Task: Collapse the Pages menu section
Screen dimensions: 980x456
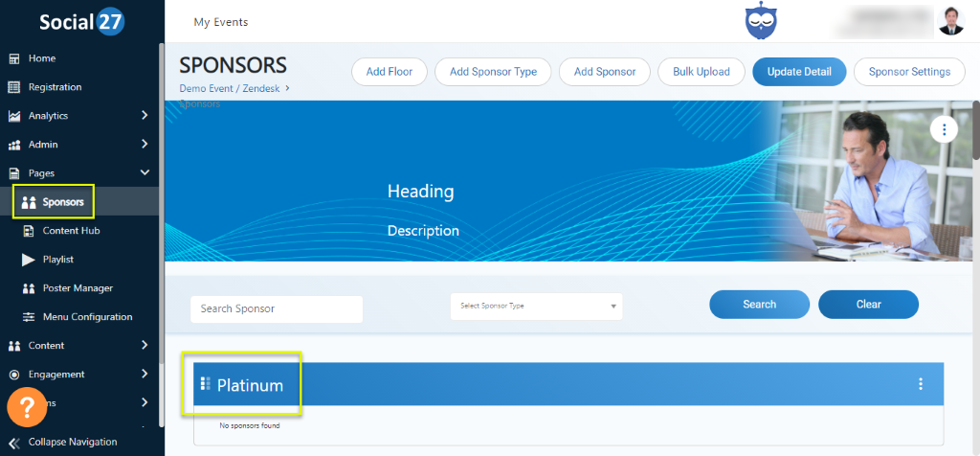Action: [145, 173]
